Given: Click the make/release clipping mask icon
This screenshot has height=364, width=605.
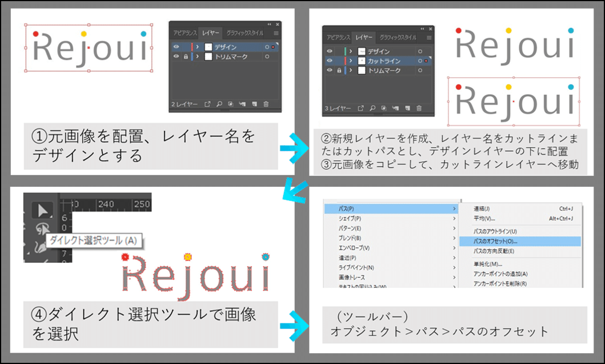Looking at the screenshot, I should (384, 108).
